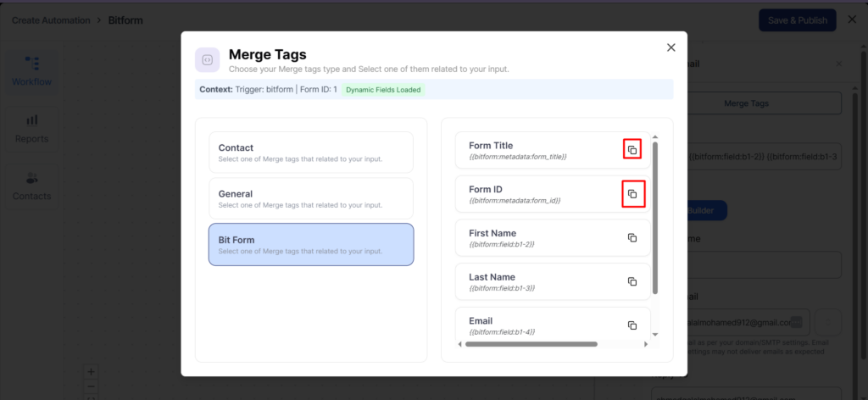Click the Create Automation breadcrumb link
Screen dimensions: 868x400
(x=51, y=19)
